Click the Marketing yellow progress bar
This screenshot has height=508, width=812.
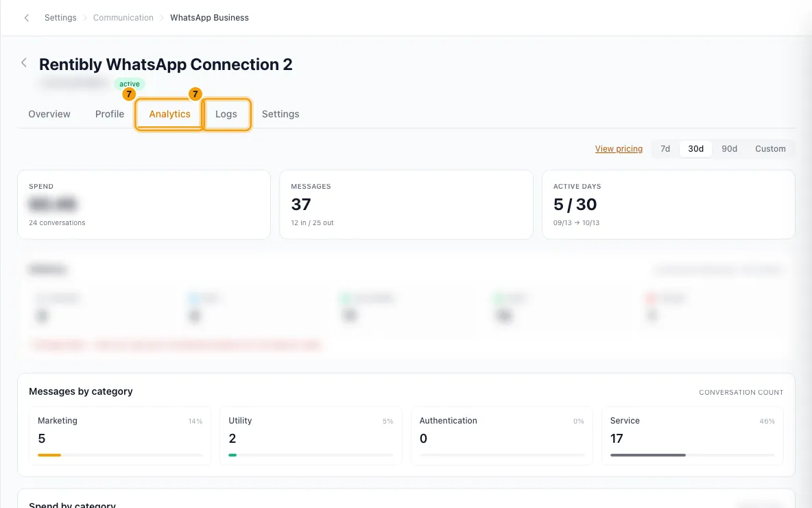(49, 455)
